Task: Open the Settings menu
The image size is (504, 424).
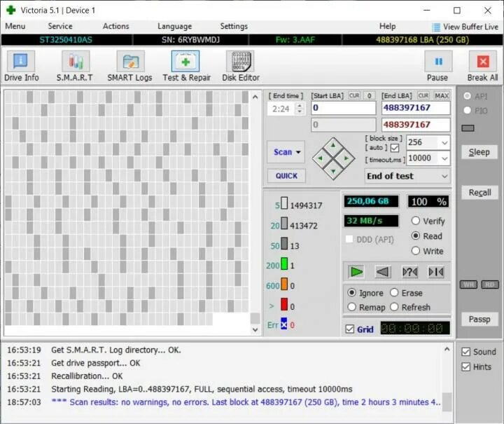Action: (x=234, y=26)
